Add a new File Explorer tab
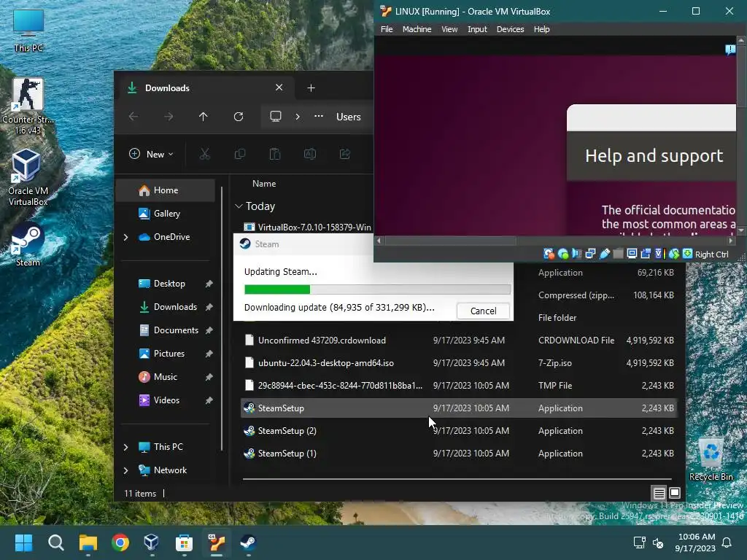The width and height of the screenshot is (747, 560). 311,87
